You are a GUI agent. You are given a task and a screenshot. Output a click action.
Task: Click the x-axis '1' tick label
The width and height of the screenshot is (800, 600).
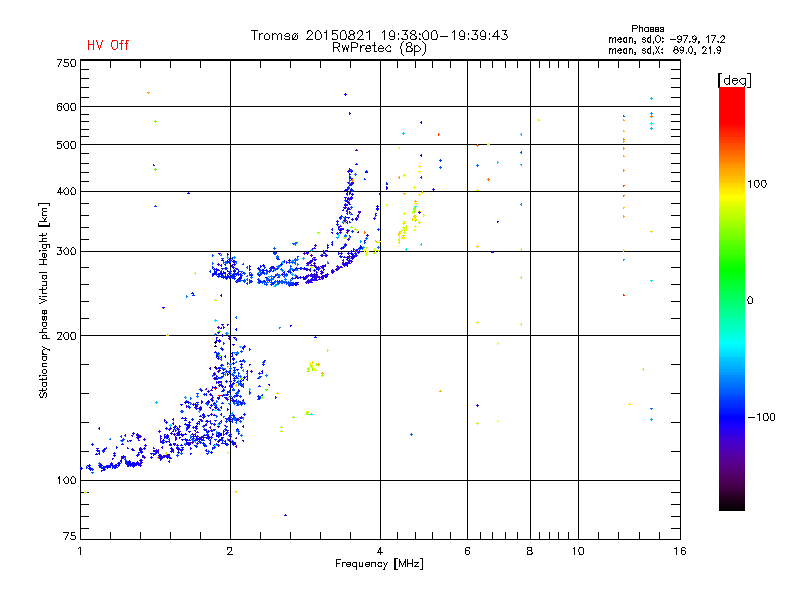click(80, 551)
